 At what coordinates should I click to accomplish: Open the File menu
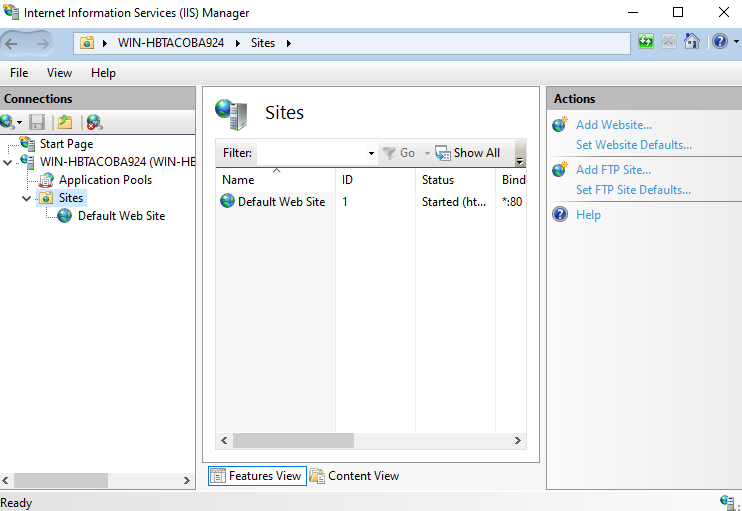(x=19, y=73)
